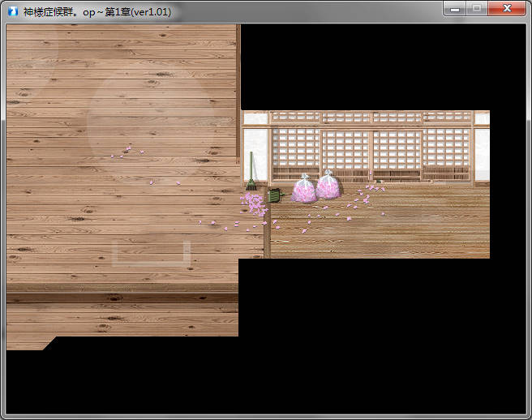This screenshot has height=420, width=532.
Task: Click the game window title text
Action: click(97, 11)
